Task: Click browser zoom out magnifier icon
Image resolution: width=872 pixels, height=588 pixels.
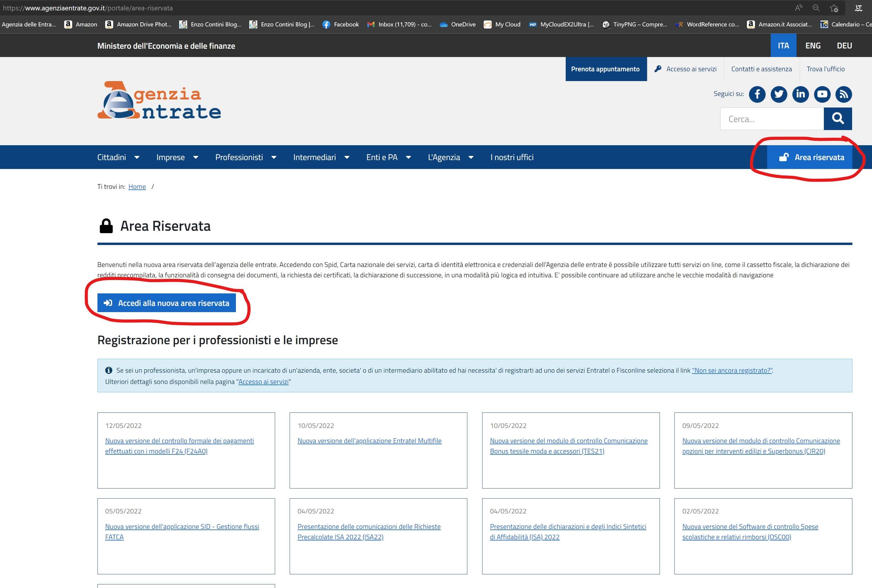Action: (x=816, y=8)
